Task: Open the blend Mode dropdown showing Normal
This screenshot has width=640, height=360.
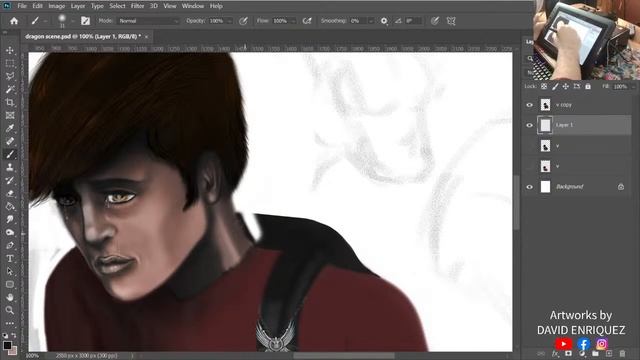Action: coord(149,21)
